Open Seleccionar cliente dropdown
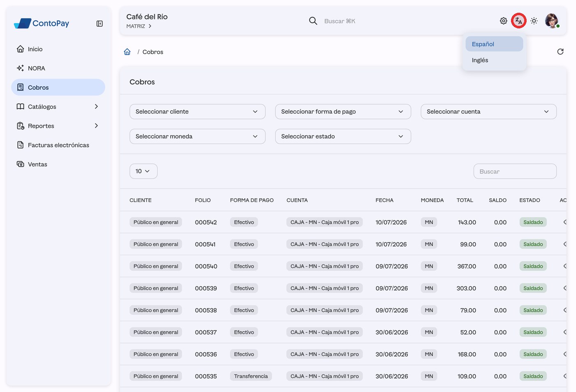 197,111
